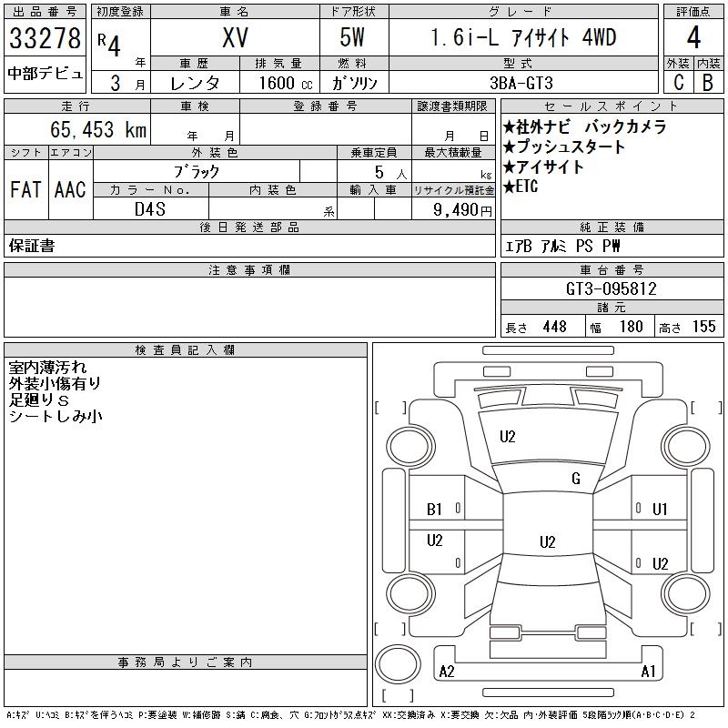Click the length value 448
This screenshot has width=728, height=728.
pyautogui.click(x=554, y=327)
